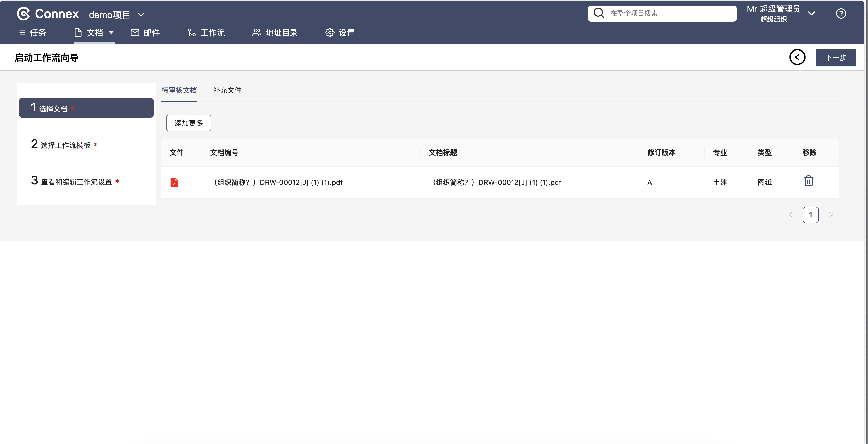Click the 添加更多 button
868x444 pixels.
coord(189,123)
